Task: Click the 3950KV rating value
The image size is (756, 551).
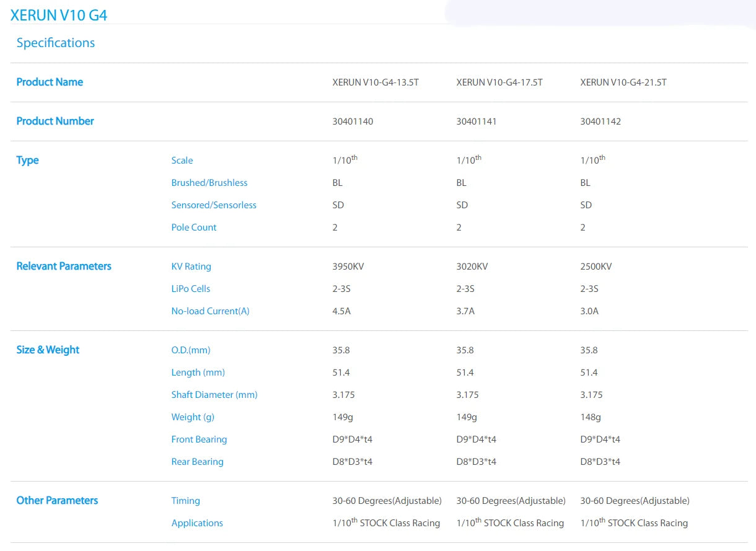Action: coord(348,267)
